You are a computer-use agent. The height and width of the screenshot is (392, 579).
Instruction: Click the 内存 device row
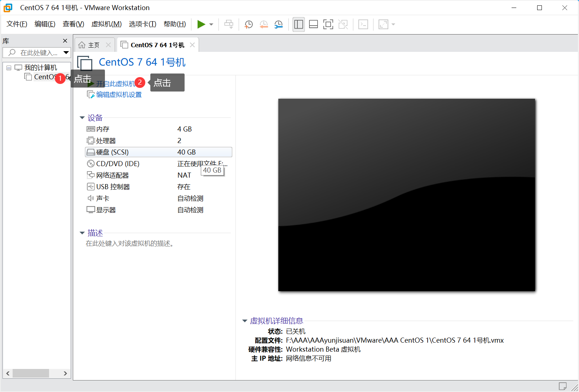click(x=159, y=129)
